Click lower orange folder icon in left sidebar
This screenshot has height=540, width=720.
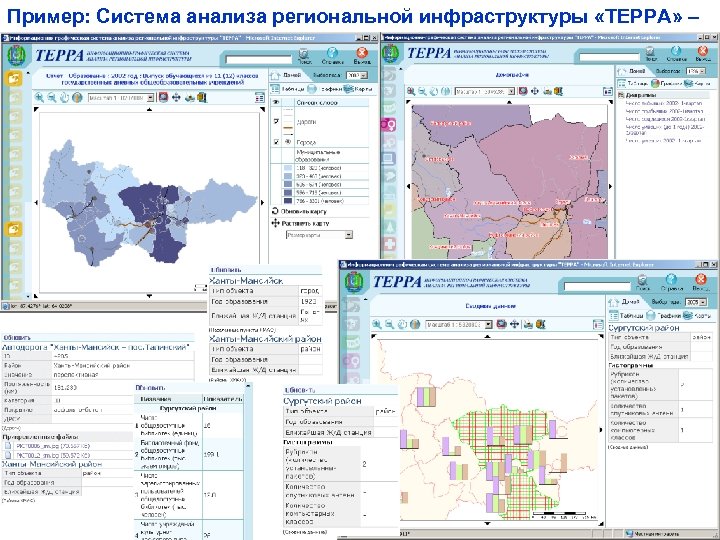click(x=14, y=228)
